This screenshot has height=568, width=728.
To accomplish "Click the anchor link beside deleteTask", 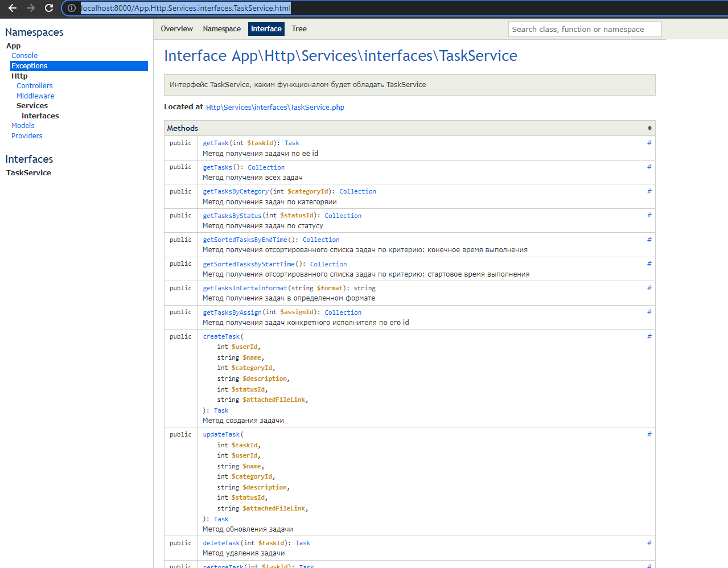I will coord(649,543).
